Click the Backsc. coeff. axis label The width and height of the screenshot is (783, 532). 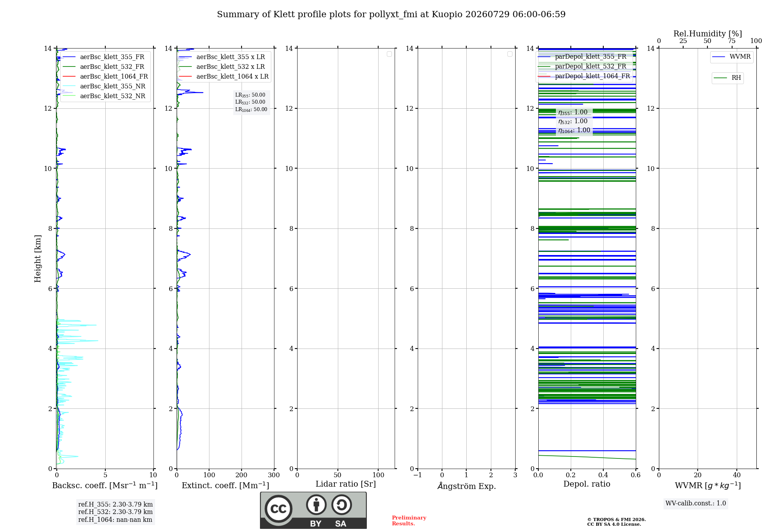[105, 485]
